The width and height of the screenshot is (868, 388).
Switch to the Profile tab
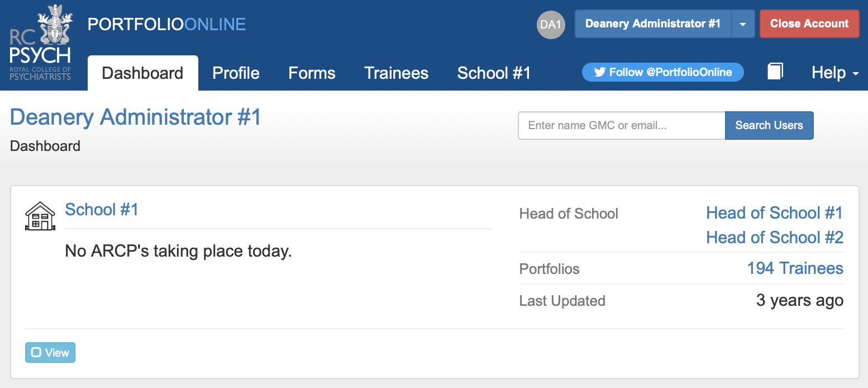coord(236,73)
